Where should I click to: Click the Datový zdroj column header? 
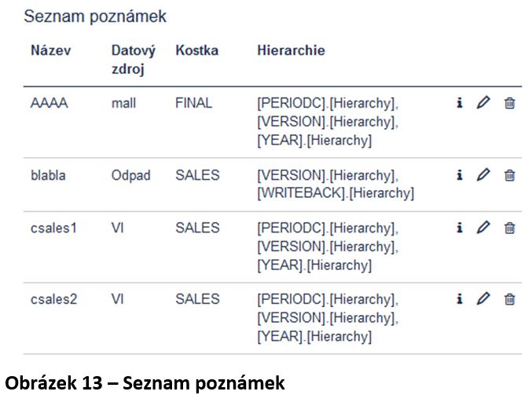click(x=134, y=60)
